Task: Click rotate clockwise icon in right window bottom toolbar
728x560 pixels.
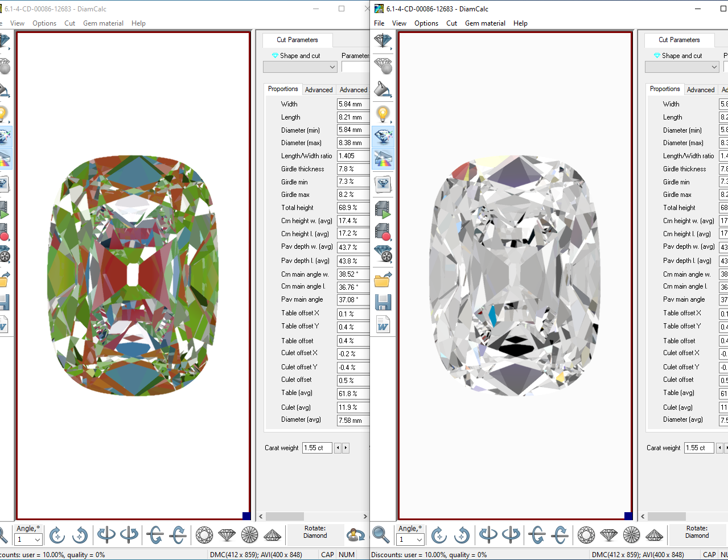Action: 439,535
